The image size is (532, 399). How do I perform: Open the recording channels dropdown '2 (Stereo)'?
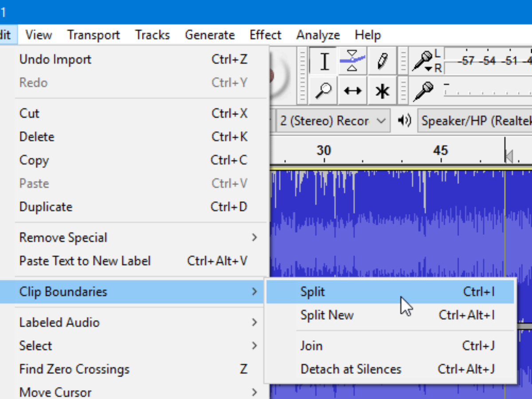[x=332, y=121]
